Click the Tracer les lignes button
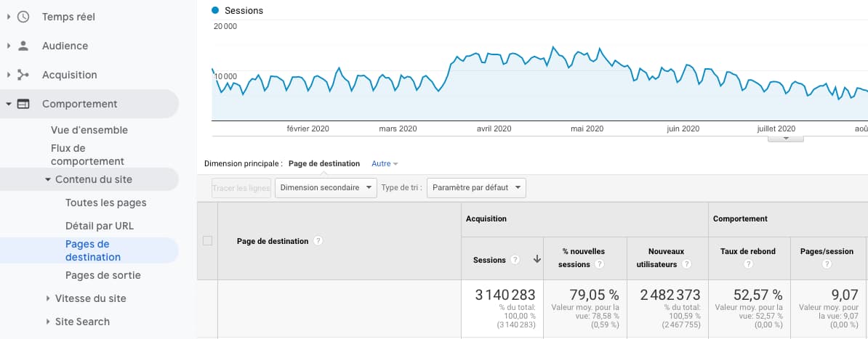This screenshot has width=868, height=339. coord(241,188)
